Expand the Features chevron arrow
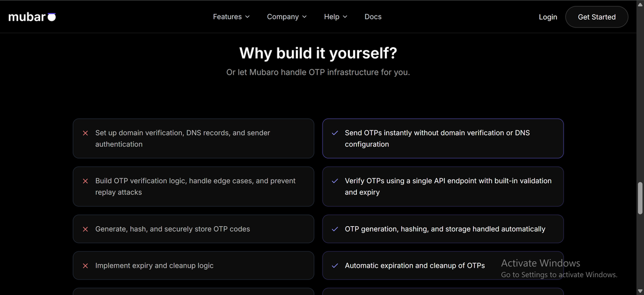 [x=247, y=17]
